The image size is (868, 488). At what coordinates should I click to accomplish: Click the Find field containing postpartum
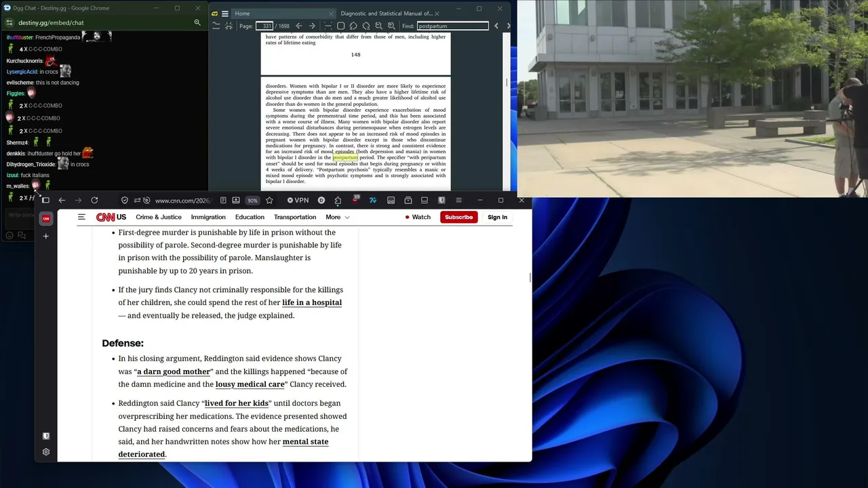(x=452, y=26)
